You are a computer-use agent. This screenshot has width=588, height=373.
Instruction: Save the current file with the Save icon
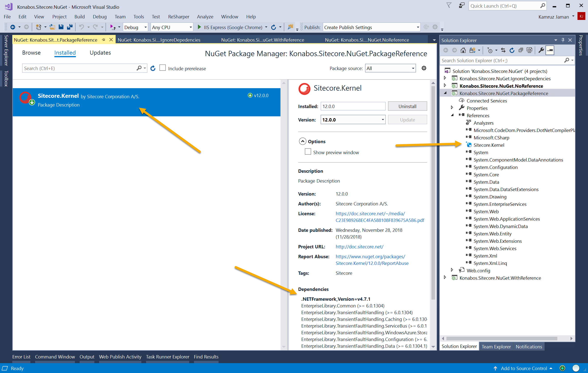tap(61, 27)
